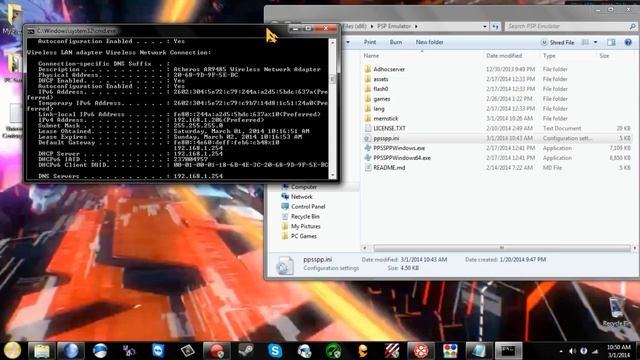Create a New folder from Explorer toolbar

[429, 42]
